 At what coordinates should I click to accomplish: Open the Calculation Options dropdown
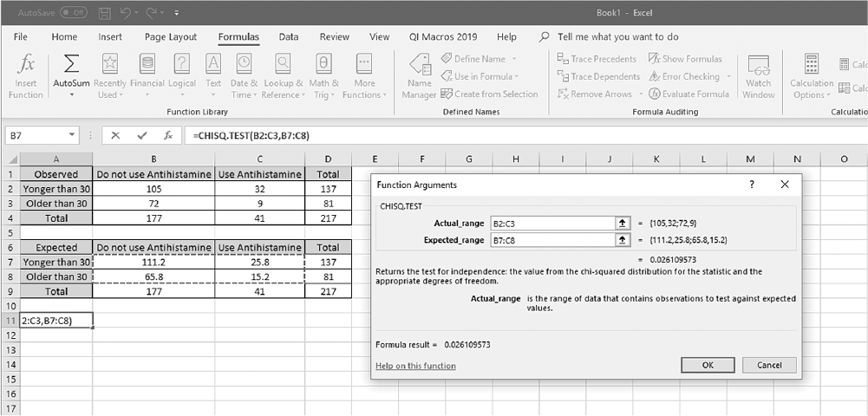[x=812, y=76]
